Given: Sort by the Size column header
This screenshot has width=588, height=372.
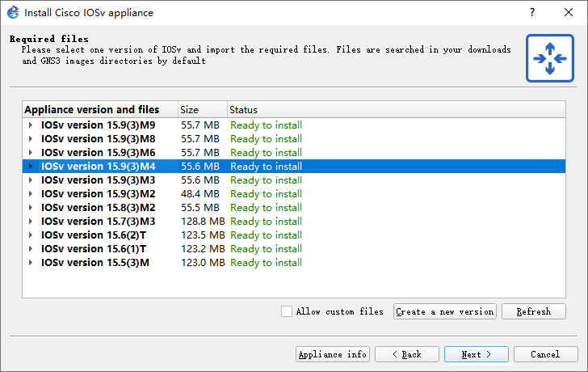Looking at the screenshot, I should click(x=203, y=110).
